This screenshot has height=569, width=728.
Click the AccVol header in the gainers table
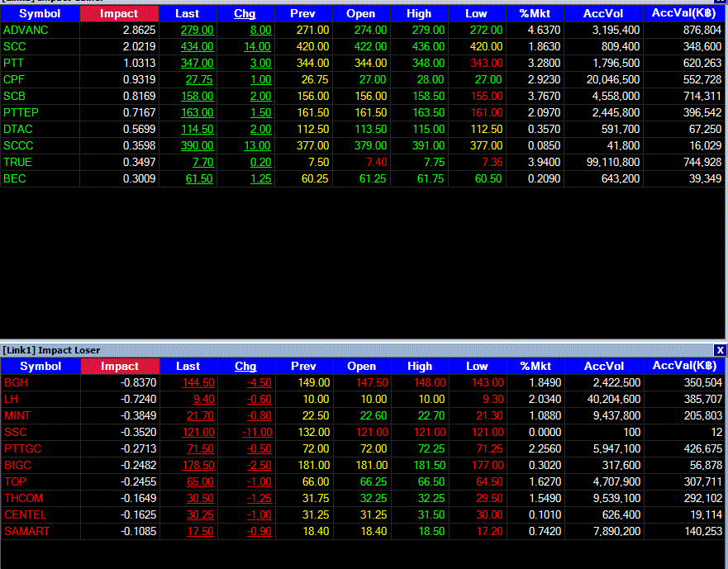coord(603,14)
